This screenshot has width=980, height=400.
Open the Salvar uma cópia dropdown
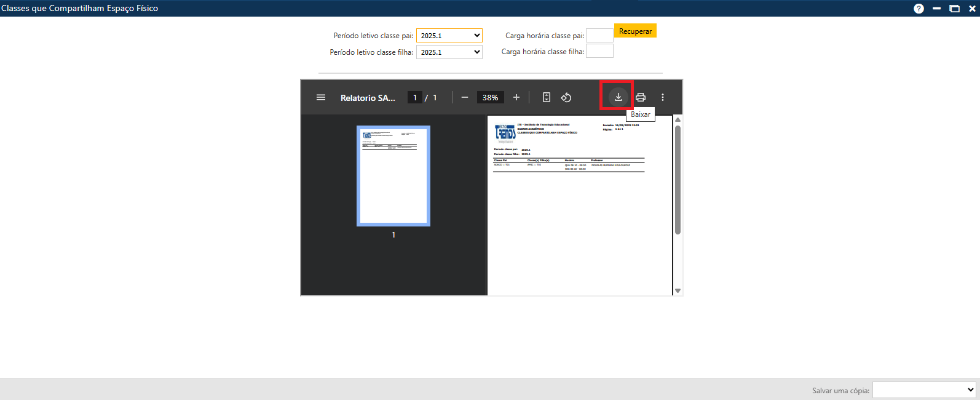pos(924,390)
